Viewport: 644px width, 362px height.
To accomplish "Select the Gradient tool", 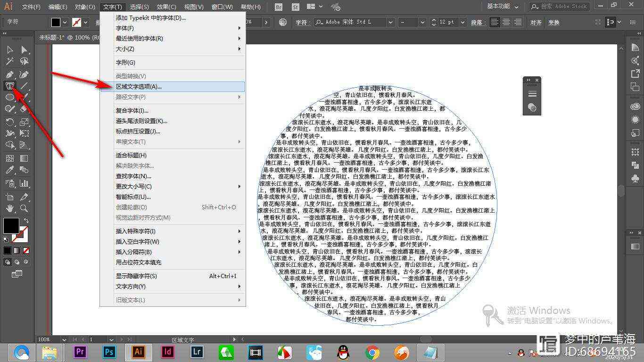I will pyautogui.click(x=24, y=158).
